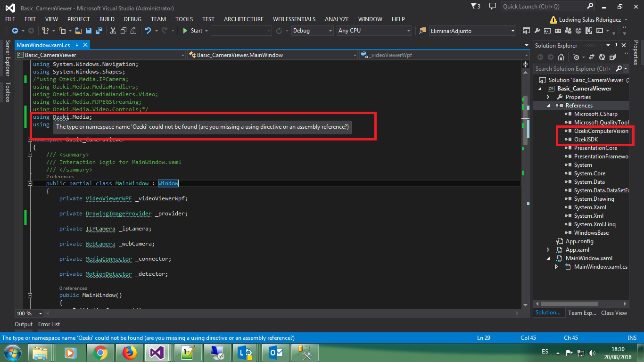This screenshot has height=362, width=644.
Task: Click the Collapse All icon in Solution Explorer
Action: [612, 57]
